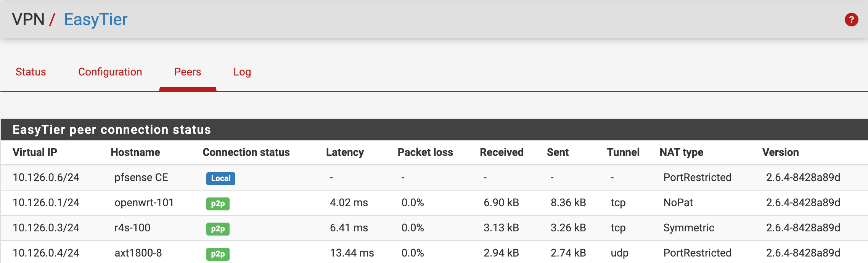Select the 10.126.0.1/24 virtual IP cell
868x263 pixels.
[46, 202]
